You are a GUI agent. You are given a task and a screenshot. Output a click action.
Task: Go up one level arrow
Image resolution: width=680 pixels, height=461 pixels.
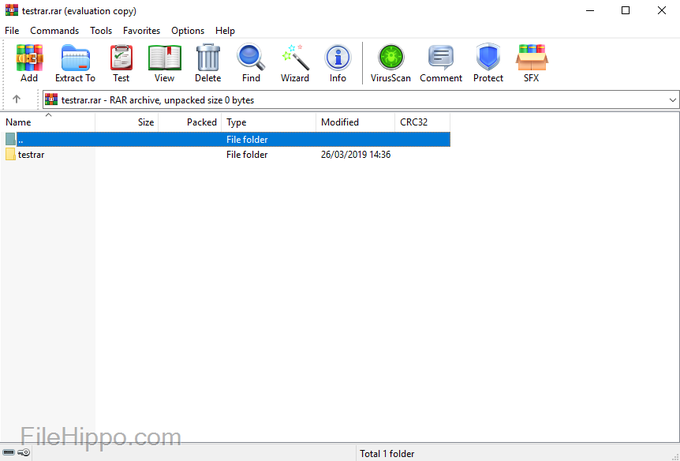coord(16,99)
